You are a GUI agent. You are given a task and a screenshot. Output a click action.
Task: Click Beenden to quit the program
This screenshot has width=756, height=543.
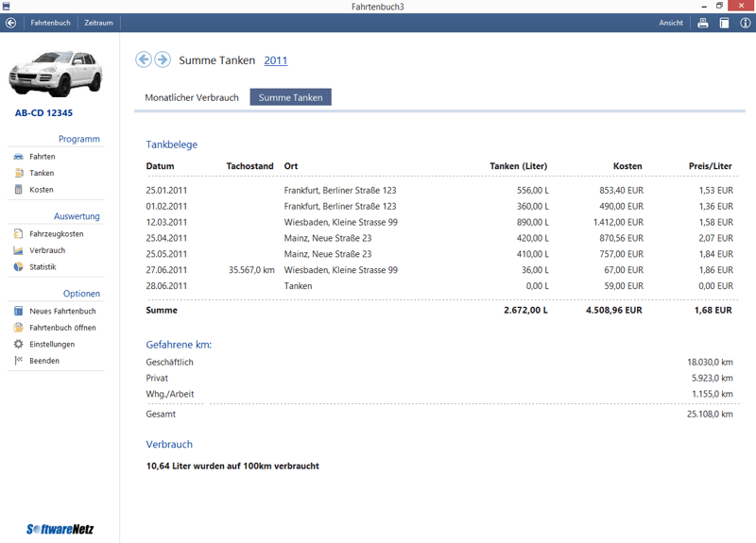click(x=43, y=361)
